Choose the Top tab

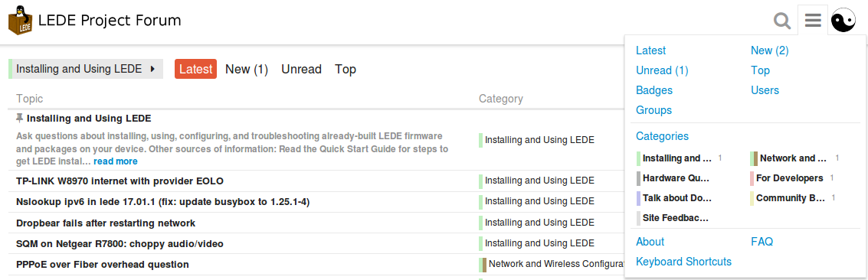(346, 69)
